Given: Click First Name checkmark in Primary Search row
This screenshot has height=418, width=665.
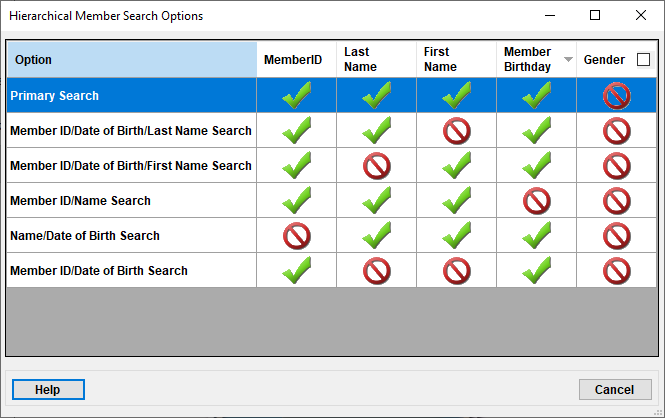Looking at the screenshot, I should (x=456, y=95).
